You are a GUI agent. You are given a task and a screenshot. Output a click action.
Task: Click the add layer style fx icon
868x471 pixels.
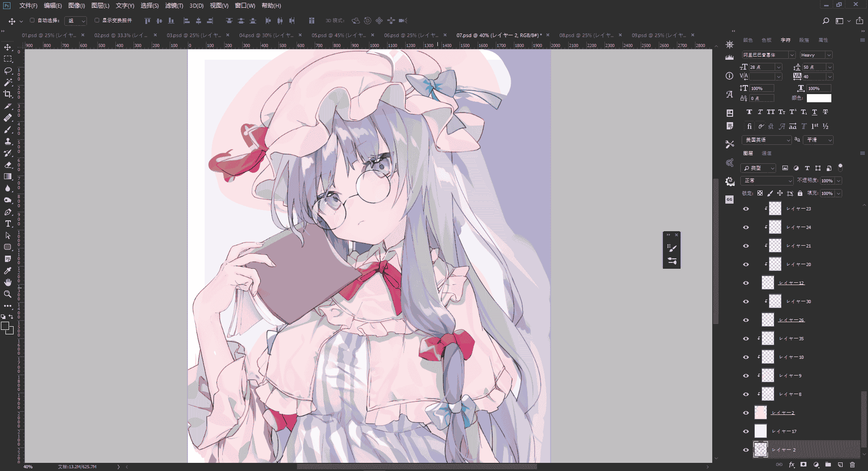pyautogui.click(x=791, y=464)
